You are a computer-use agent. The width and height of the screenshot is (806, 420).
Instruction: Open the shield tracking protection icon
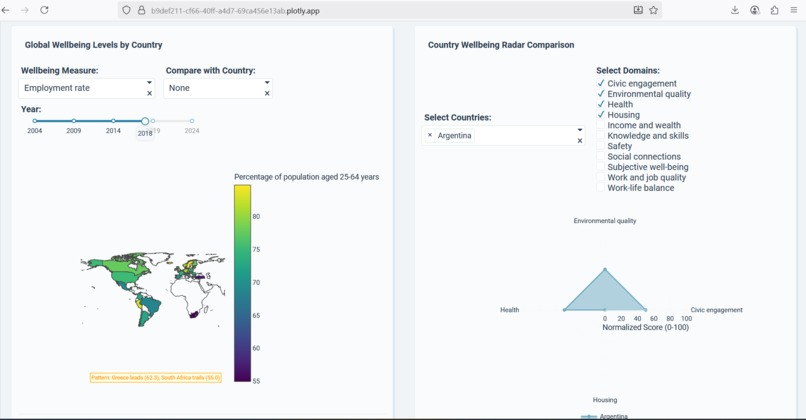(126, 10)
